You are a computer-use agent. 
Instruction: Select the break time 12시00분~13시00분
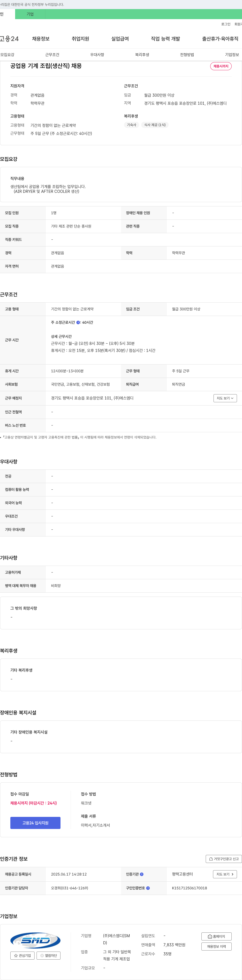coord(68,371)
